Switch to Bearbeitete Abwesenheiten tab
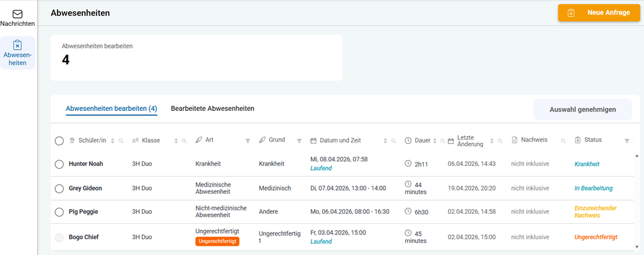The width and height of the screenshot is (644, 255). 212,109
